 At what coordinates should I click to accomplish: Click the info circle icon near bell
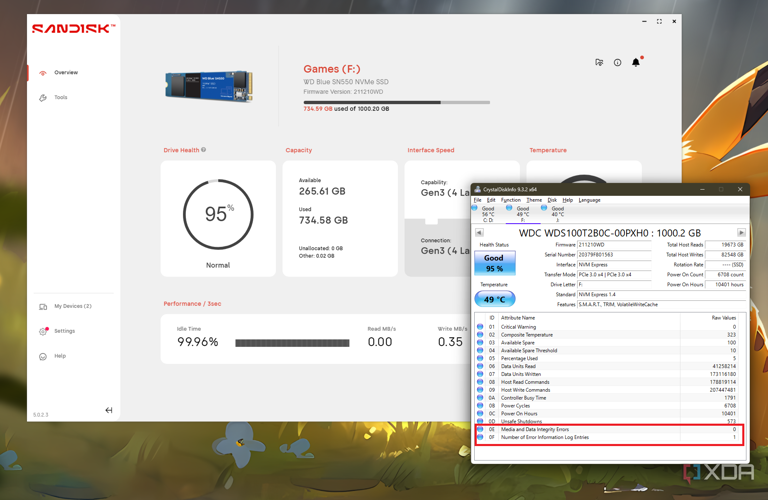click(617, 63)
